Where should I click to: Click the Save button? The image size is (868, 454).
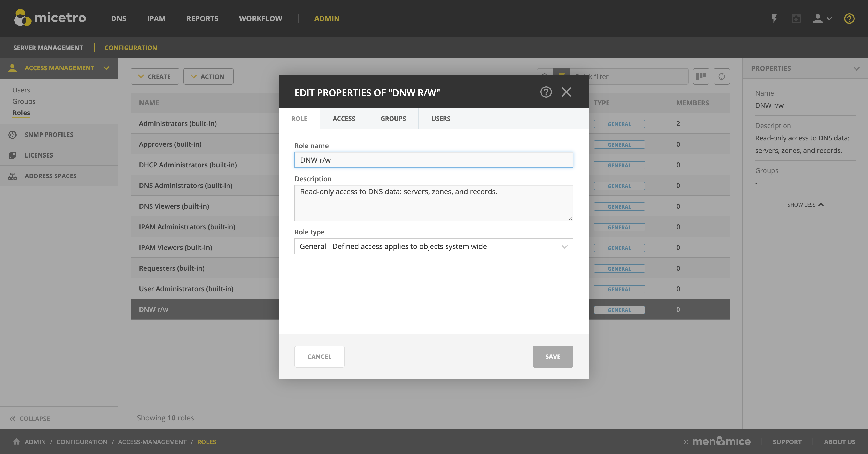point(553,356)
